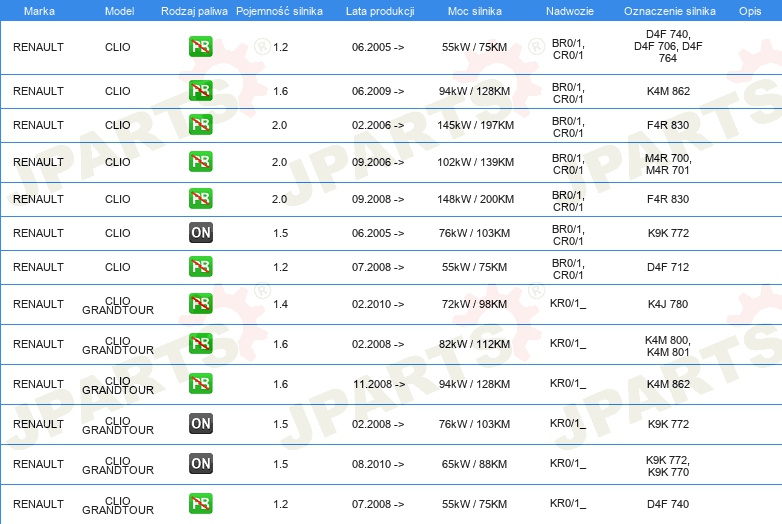
Task: Click the Lata produkcji column header
Action: (x=380, y=11)
